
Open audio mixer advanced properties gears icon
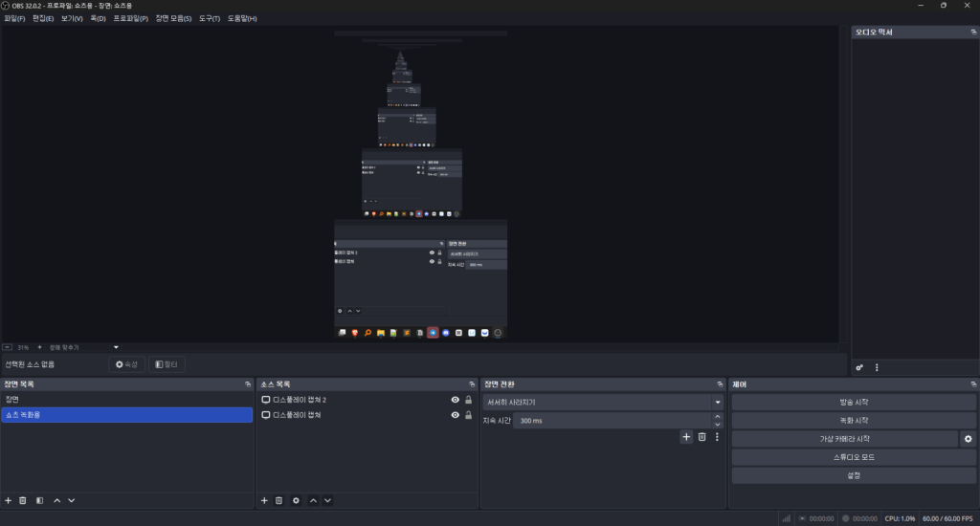point(859,367)
